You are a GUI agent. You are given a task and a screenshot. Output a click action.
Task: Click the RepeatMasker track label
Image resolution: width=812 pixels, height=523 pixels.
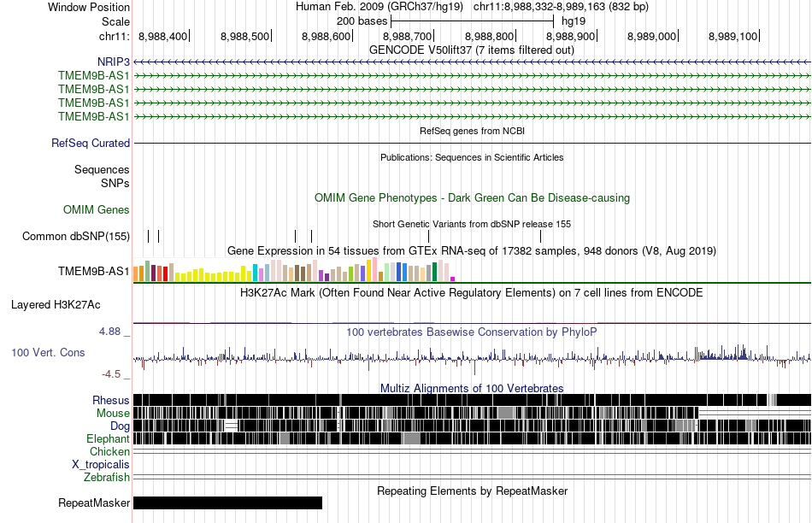point(94,502)
